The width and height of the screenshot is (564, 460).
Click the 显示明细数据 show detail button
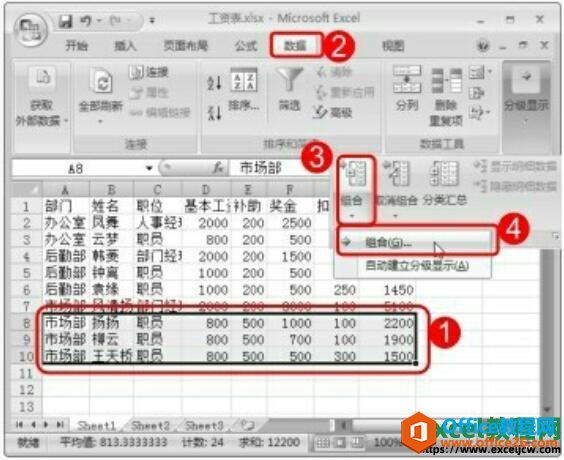coord(515,167)
